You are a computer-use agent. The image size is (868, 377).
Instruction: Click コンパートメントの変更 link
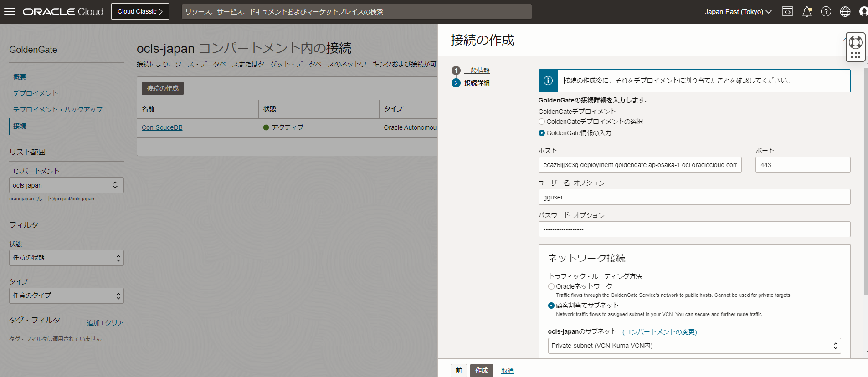point(660,332)
